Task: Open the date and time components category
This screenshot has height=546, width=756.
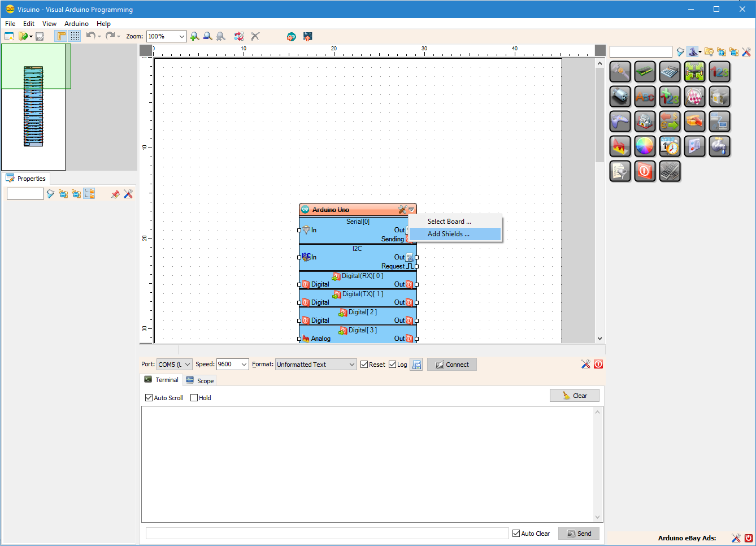Action: pyautogui.click(x=670, y=146)
